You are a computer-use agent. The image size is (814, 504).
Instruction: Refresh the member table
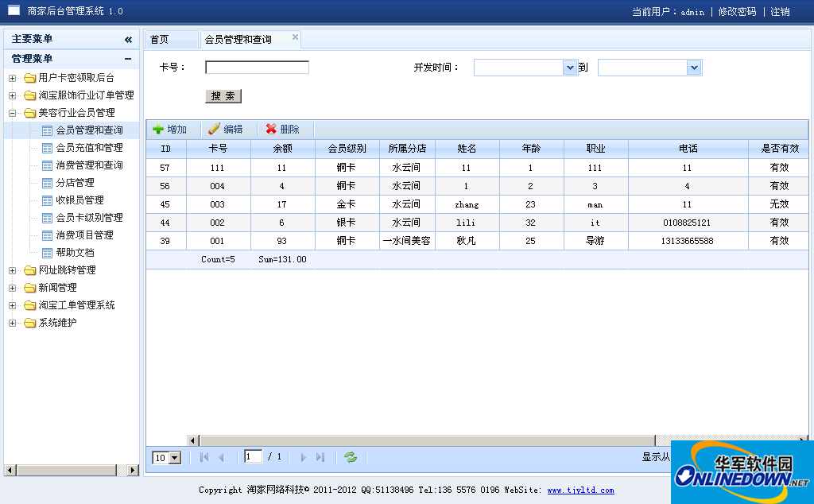point(351,457)
